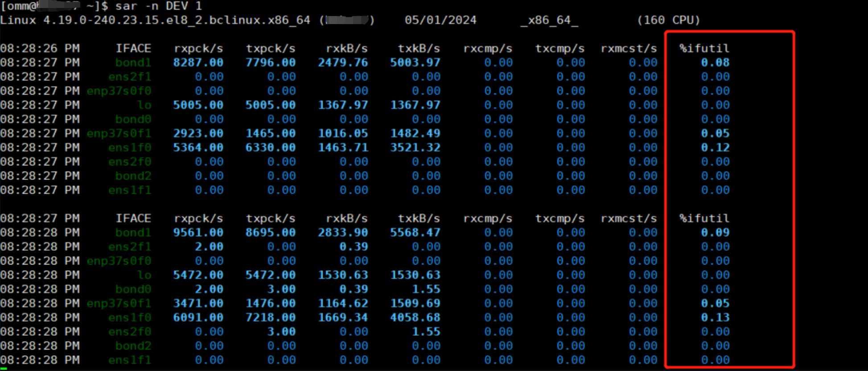Viewport: 868px width, 371px height.
Task: Click the txkB/s value 1482.49
Action: [415, 133]
